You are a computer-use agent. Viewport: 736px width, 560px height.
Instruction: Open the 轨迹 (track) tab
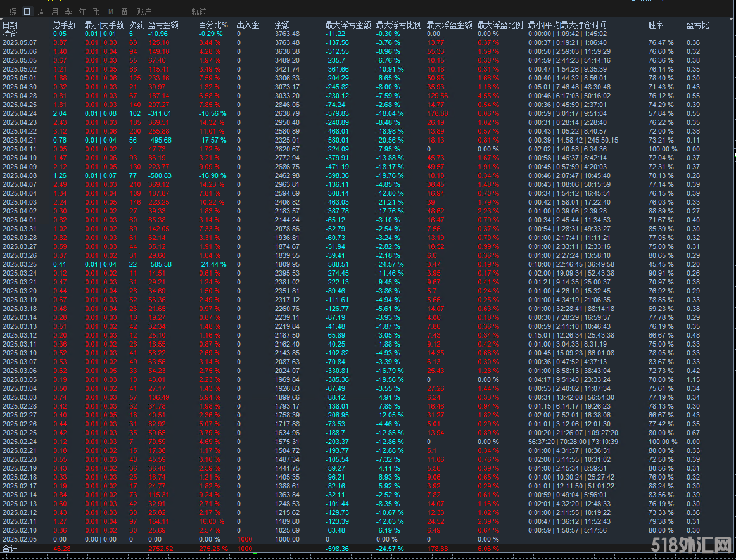point(199,11)
